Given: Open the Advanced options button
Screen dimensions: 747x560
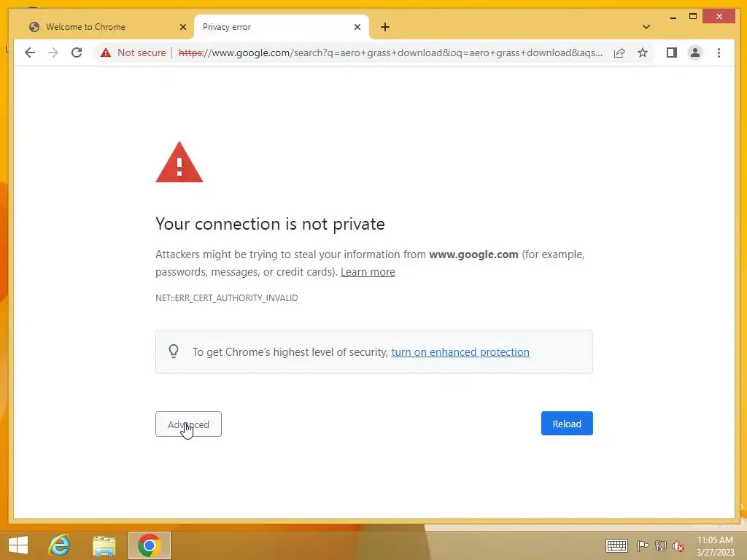Looking at the screenshot, I should (x=188, y=424).
